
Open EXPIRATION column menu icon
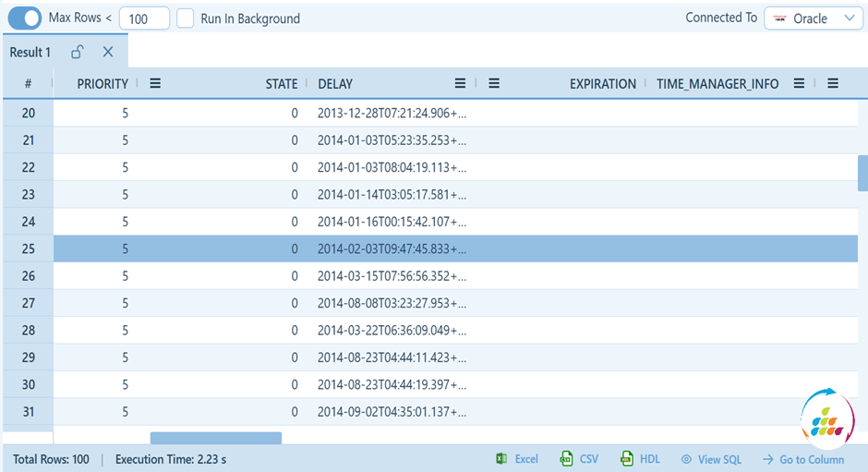(494, 84)
